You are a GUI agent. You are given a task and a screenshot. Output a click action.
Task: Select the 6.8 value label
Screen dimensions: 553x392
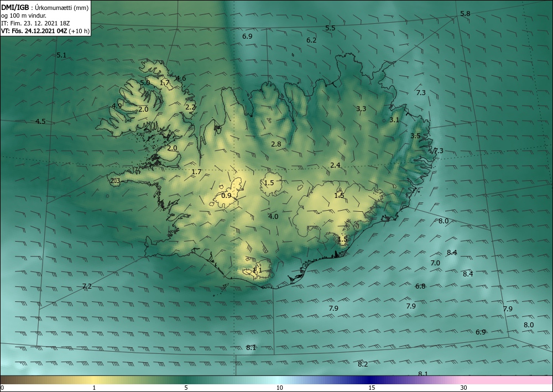click(x=420, y=286)
